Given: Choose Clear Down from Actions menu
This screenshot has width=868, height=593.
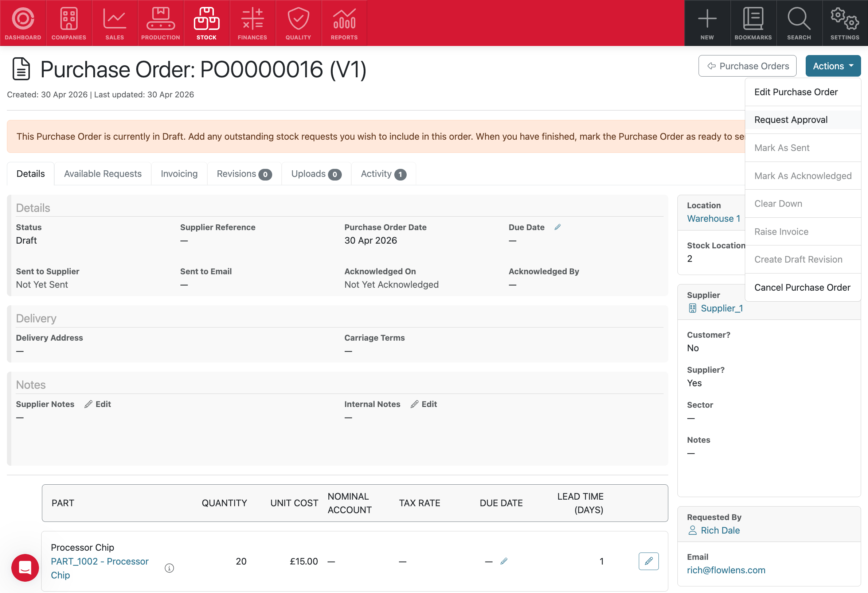Looking at the screenshot, I should click(803, 204).
